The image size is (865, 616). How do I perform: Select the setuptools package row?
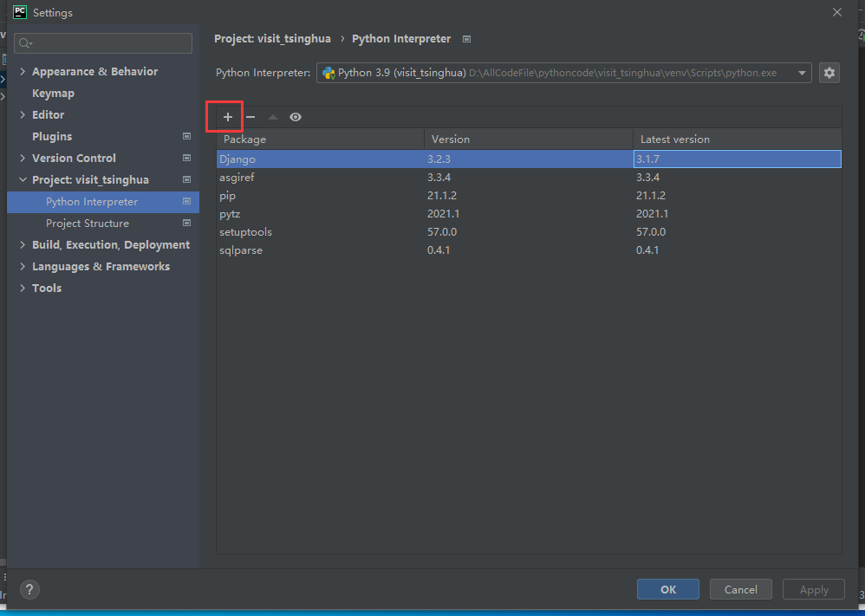click(x=529, y=231)
